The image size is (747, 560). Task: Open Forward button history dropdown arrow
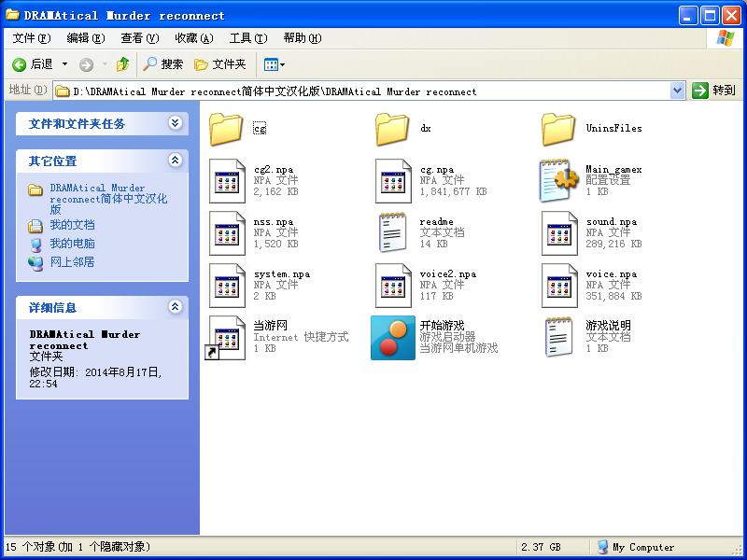105,64
